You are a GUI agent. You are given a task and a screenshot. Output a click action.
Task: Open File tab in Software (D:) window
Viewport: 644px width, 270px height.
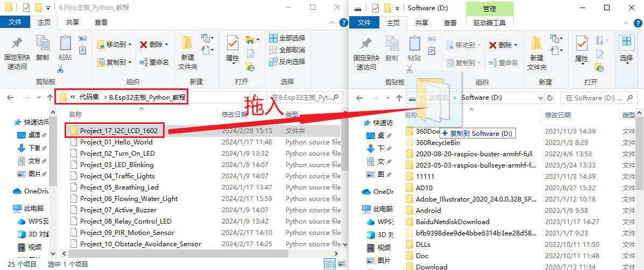click(x=364, y=23)
